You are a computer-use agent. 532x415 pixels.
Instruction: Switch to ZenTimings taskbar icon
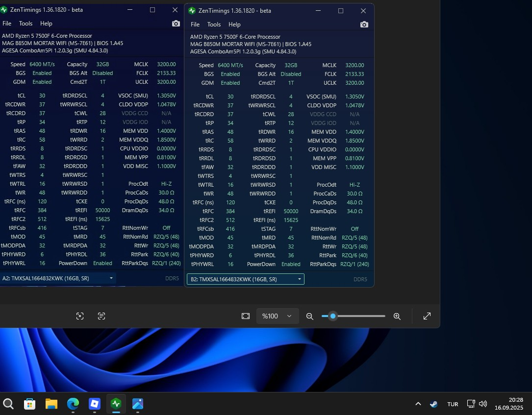(x=116, y=404)
